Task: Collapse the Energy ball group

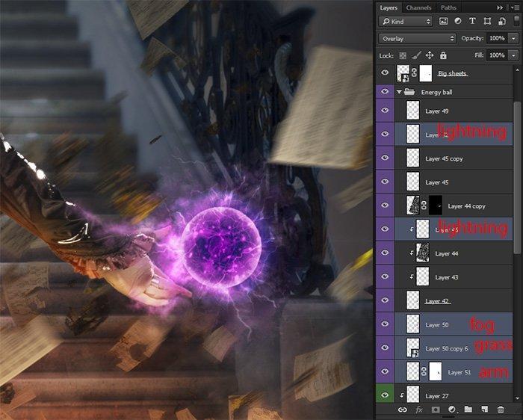Action: click(x=400, y=92)
